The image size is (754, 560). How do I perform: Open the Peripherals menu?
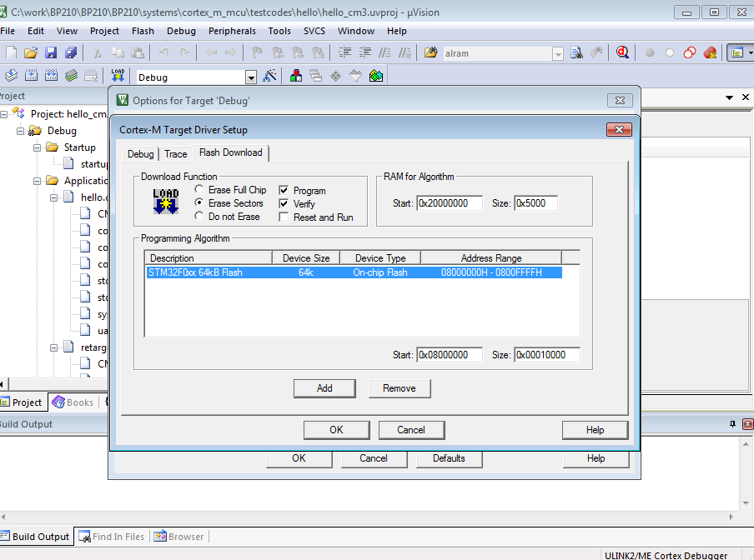(x=232, y=31)
